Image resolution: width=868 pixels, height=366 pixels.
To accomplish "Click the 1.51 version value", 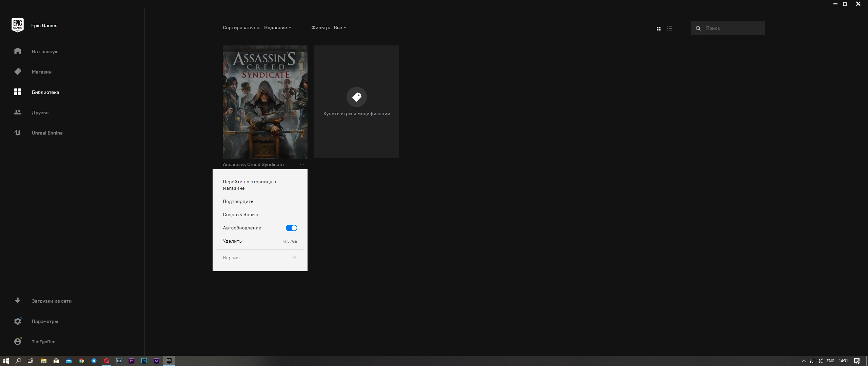I will (x=294, y=258).
